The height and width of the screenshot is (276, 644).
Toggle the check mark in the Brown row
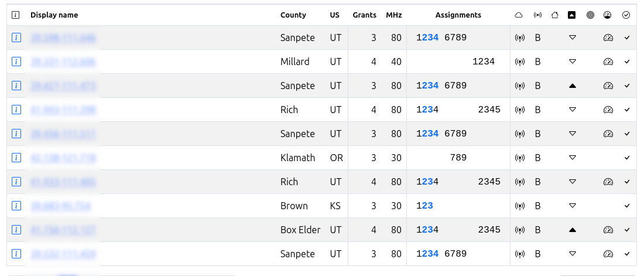(x=627, y=206)
